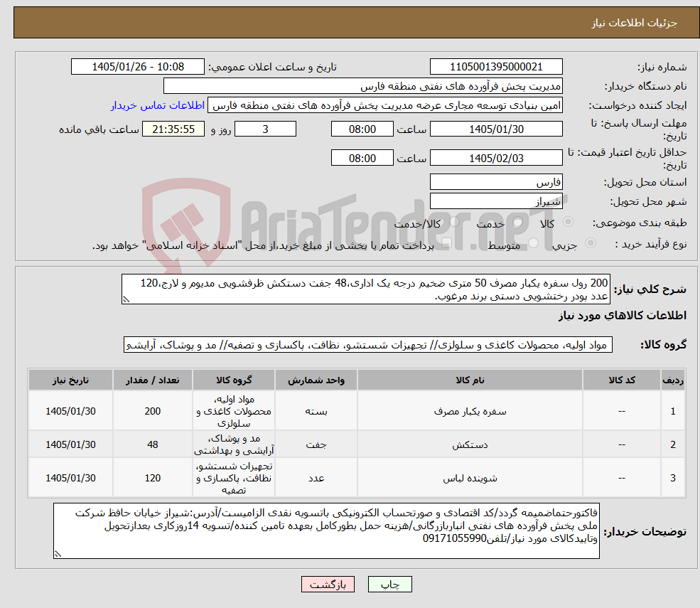Click the شوینده لباس item name

click(470, 479)
